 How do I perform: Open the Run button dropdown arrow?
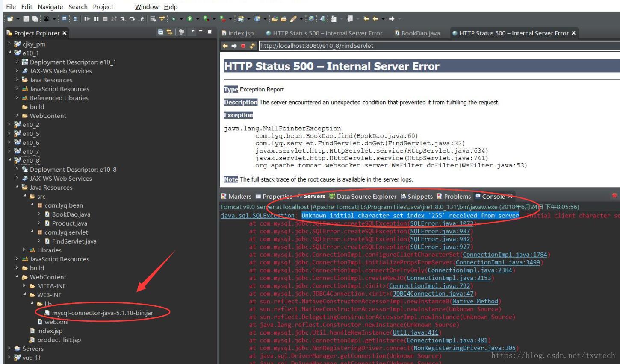(198, 18)
